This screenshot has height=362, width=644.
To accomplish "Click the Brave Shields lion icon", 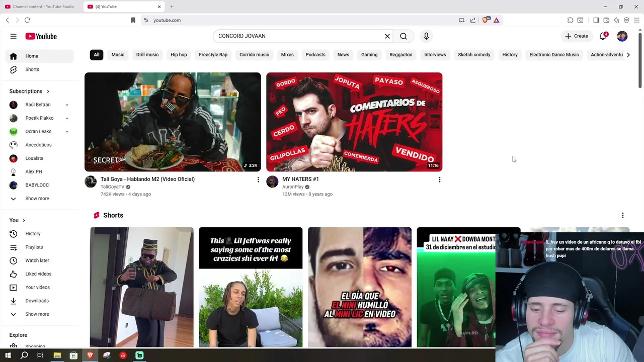I will point(486,20).
